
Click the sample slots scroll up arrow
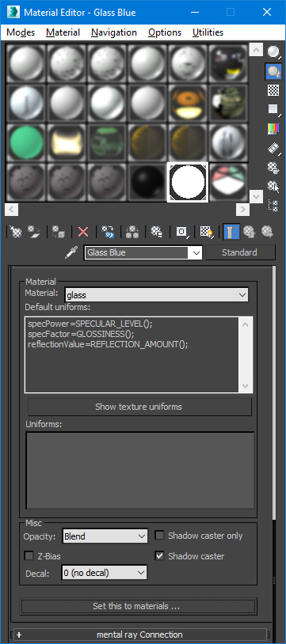click(256, 51)
